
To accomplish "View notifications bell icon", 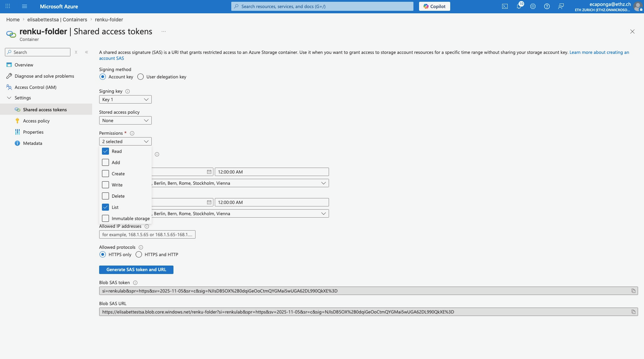I will pyautogui.click(x=519, y=6).
